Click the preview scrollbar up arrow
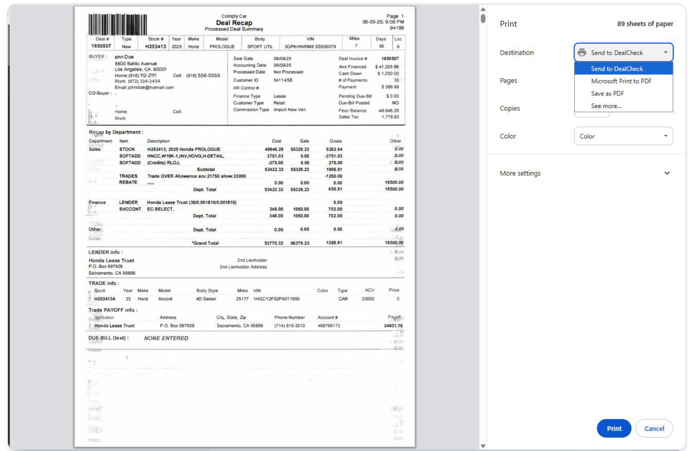Image resolution: width=688 pixels, height=451 pixels. click(x=483, y=9)
